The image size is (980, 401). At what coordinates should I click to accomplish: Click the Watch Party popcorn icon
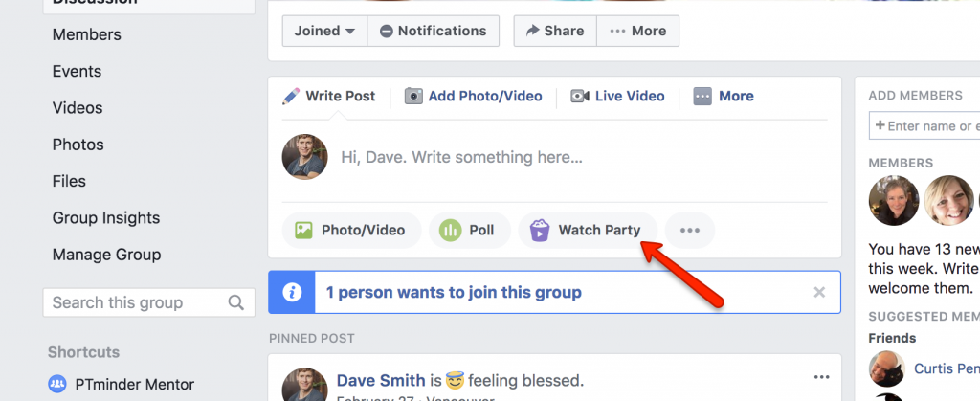click(540, 231)
